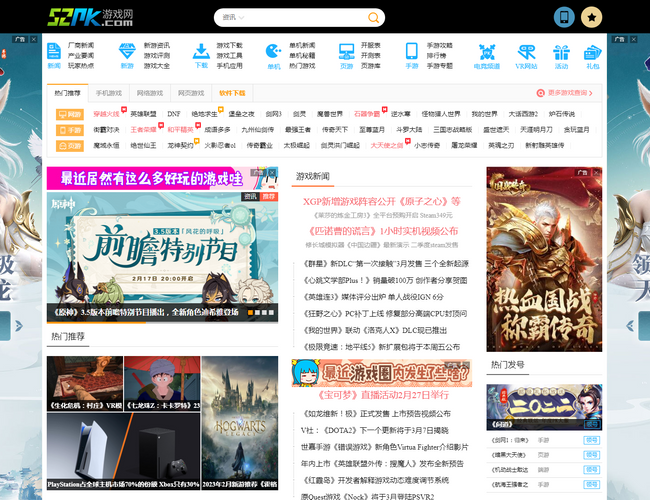The height and width of the screenshot is (500, 650).
Task: Close the left side banner ad
Action: pos(34,39)
